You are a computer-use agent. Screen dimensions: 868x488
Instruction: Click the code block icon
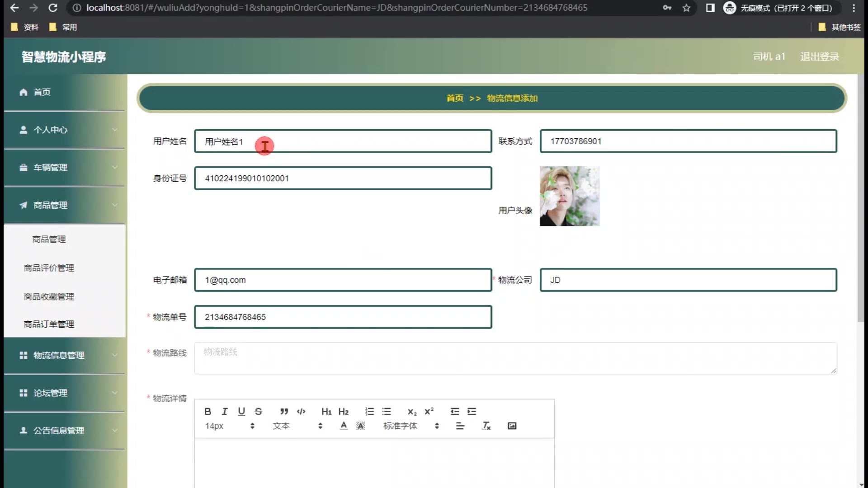(x=301, y=411)
